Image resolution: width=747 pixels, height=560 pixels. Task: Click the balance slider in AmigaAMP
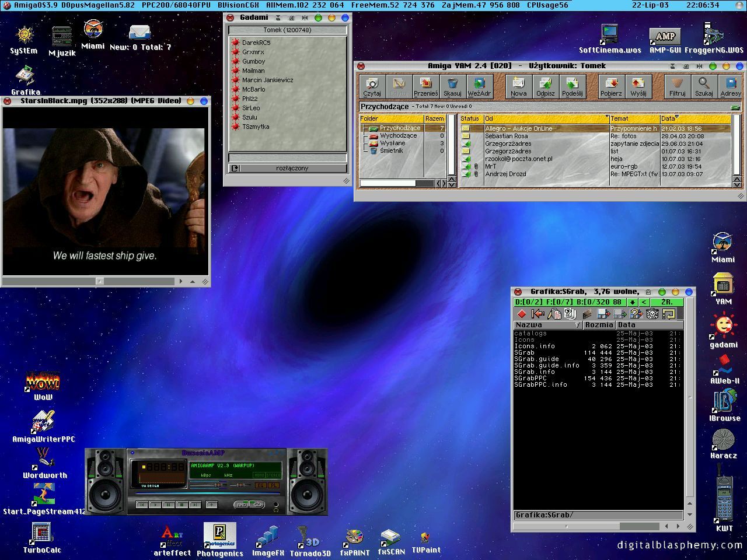(x=240, y=485)
